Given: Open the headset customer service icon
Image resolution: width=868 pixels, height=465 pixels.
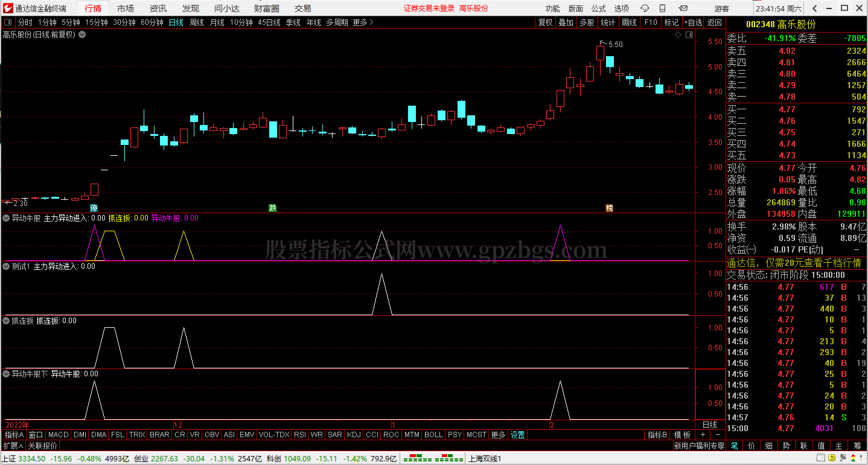Looking at the screenshot, I should (x=645, y=8).
